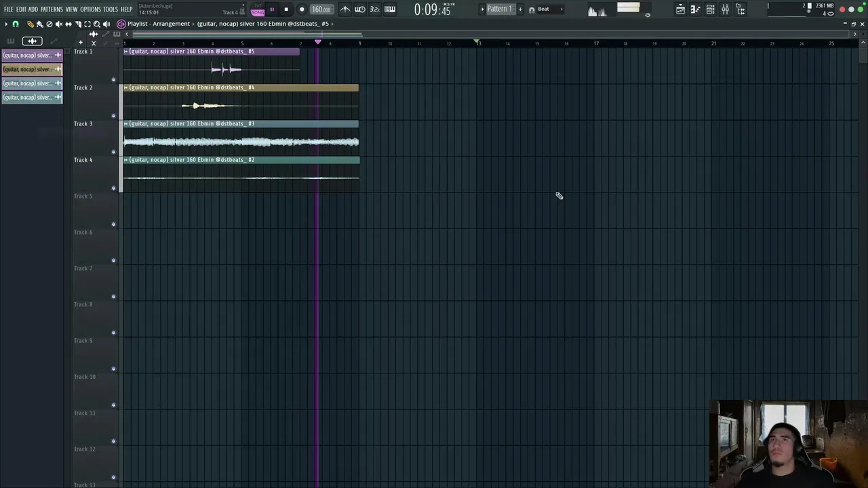This screenshot has width=868, height=488.
Task: Select the Slip tool
Action: [x=68, y=24]
